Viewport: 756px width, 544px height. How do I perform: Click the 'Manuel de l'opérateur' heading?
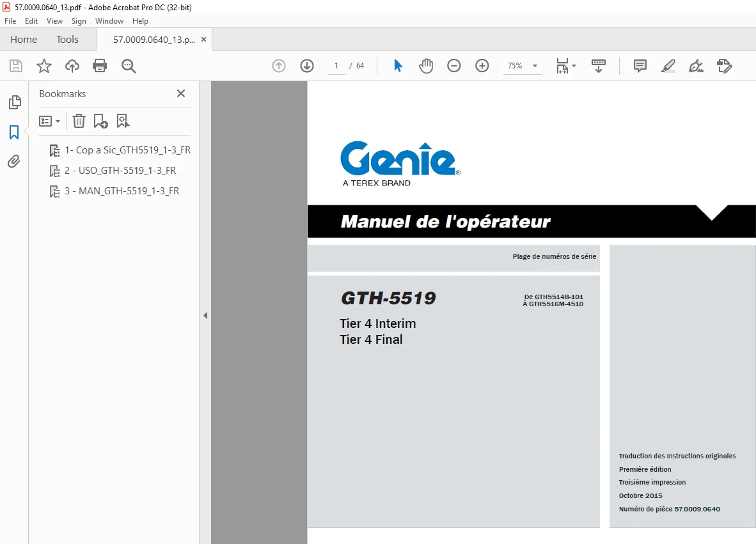coord(446,222)
